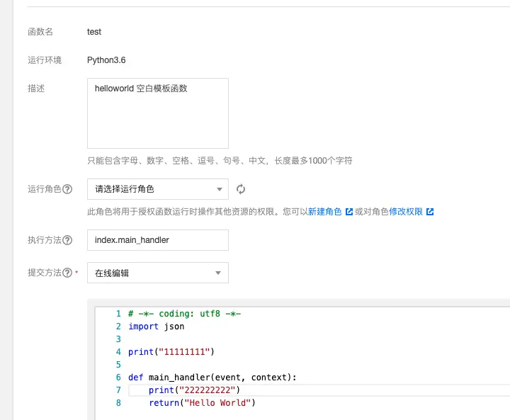Click line number 3 in the editor gutter

click(x=118, y=339)
